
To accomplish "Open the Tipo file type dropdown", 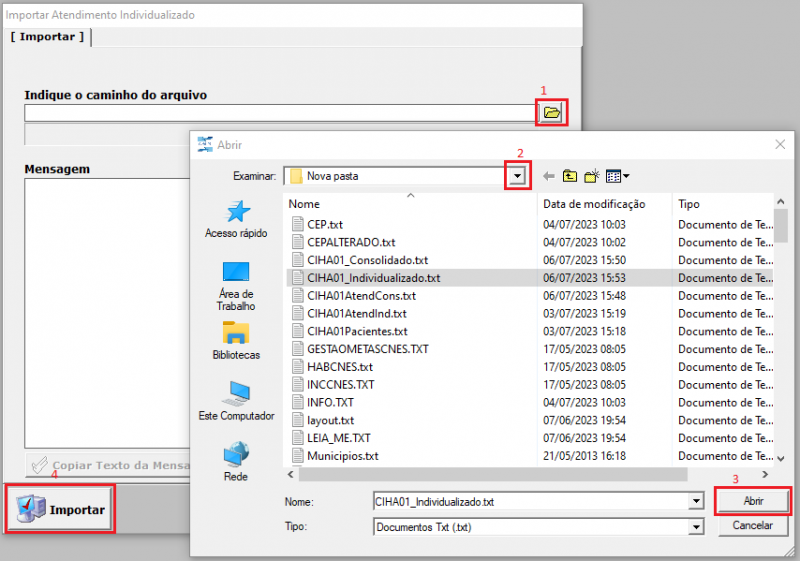I will tap(696, 525).
